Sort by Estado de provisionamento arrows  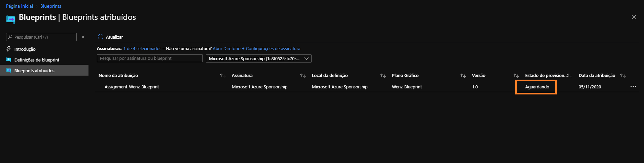[x=570, y=76]
